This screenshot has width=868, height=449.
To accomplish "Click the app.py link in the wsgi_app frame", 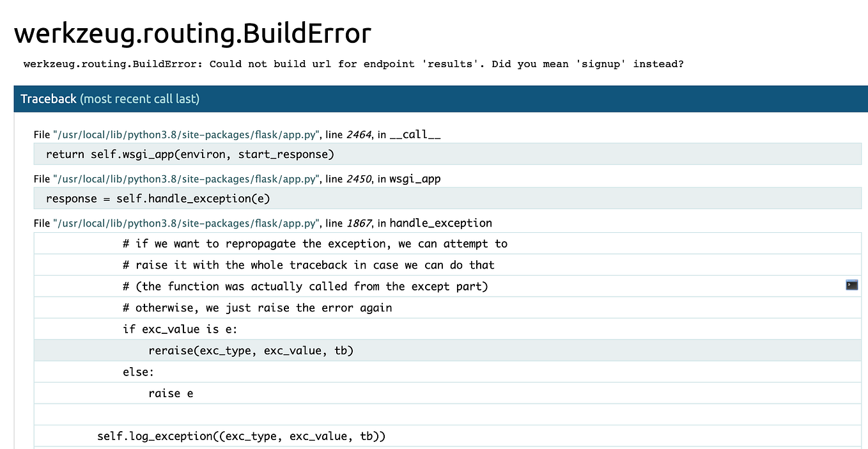I will [185, 178].
